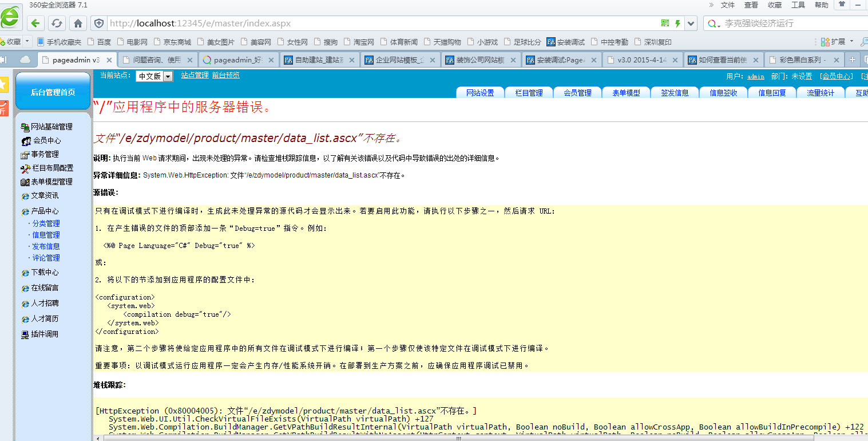Click the 插件调用 computer icon
The height and width of the screenshot is (441, 868).
pyautogui.click(x=25, y=334)
